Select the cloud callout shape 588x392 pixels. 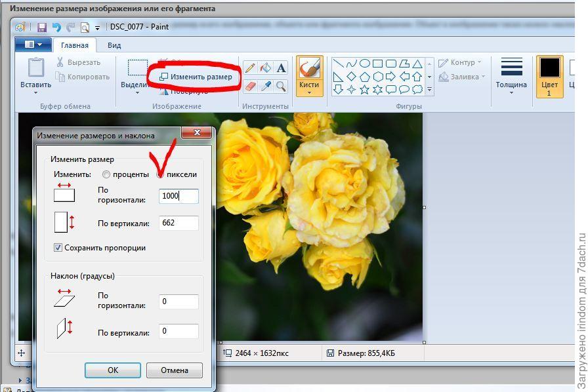tap(417, 90)
